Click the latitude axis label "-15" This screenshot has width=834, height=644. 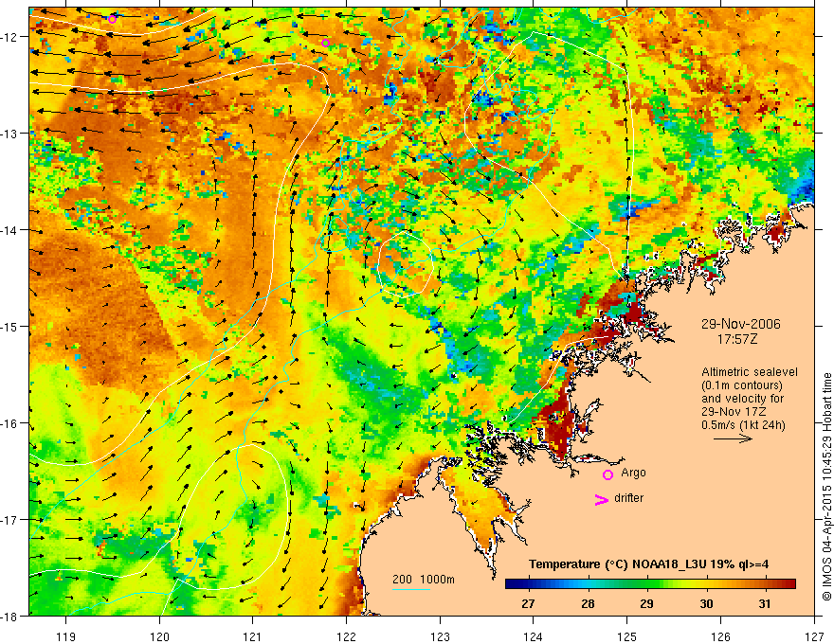tap(9, 326)
